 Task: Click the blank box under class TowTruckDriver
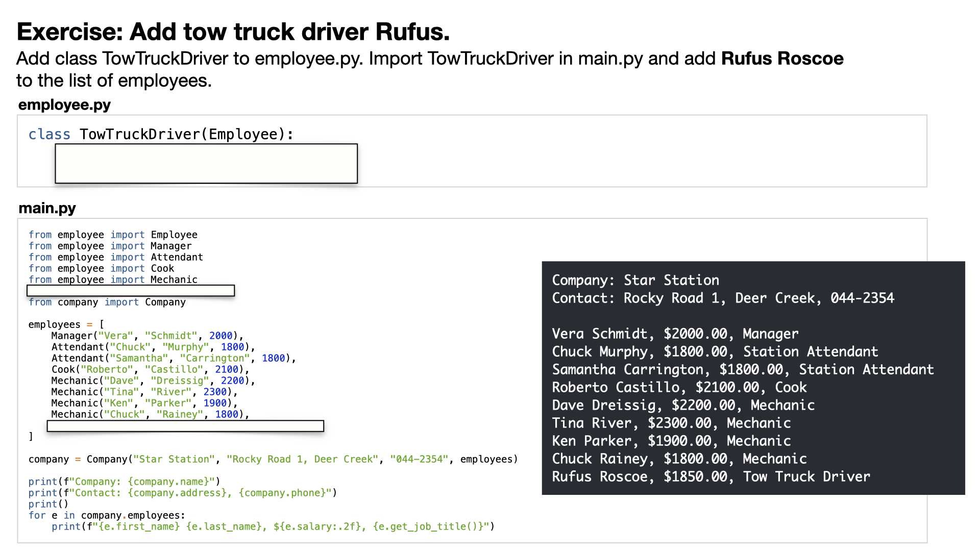pyautogui.click(x=206, y=163)
